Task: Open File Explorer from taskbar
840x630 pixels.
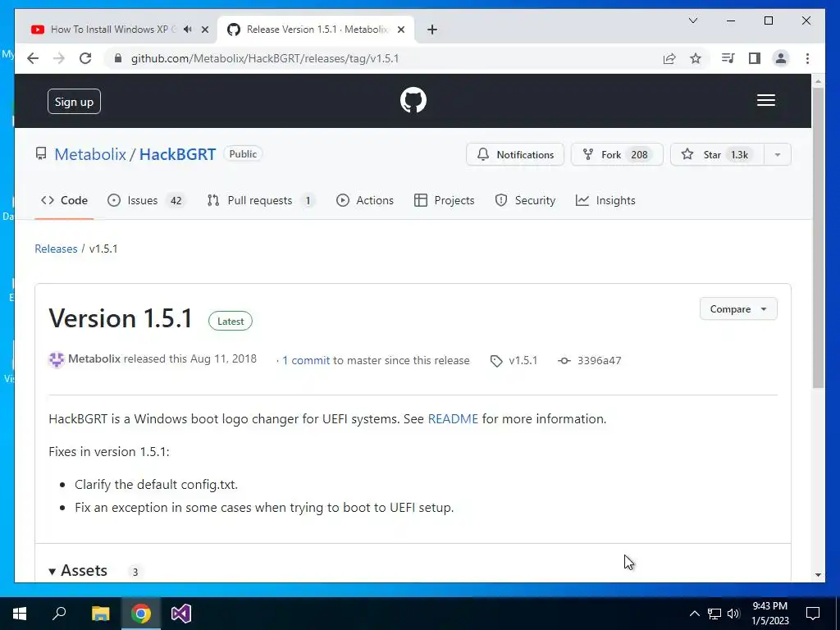Action: coord(100,614)
